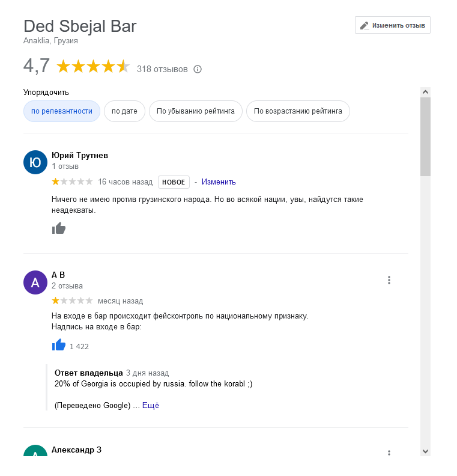Click the (Переведено Google) text

tap(92, 405)
